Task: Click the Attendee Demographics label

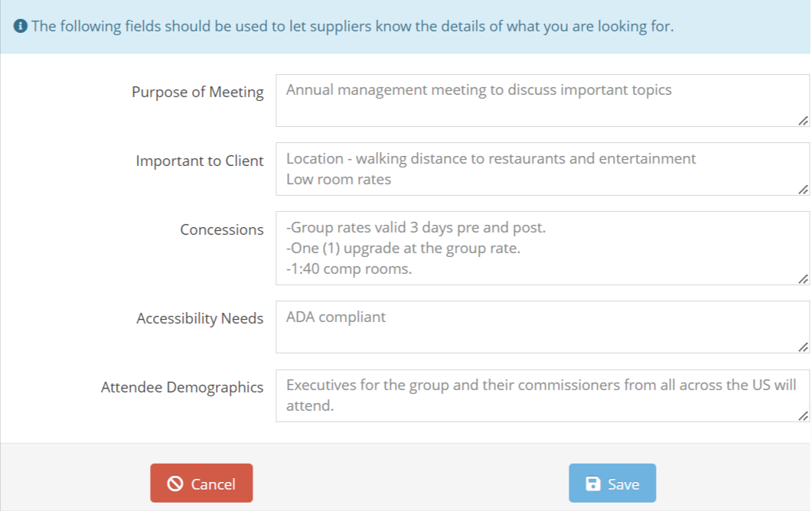Action: tap(181, 387)
